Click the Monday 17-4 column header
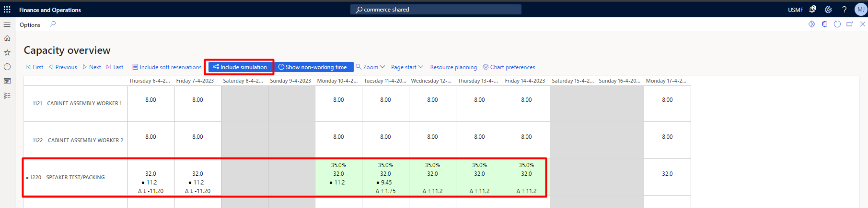Viewport: 868px width, 208px height. coord(666,81)
